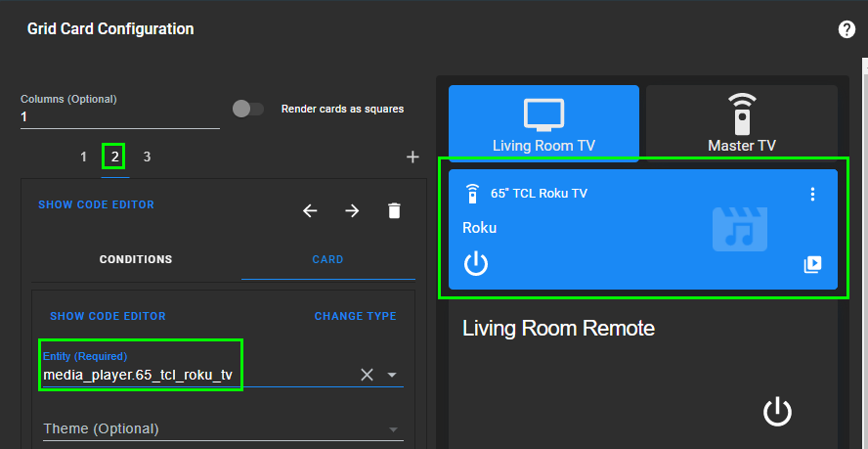This screenshot has width=868, height=449.
Task: Switch to card tab 3
Action: [147, 157]
